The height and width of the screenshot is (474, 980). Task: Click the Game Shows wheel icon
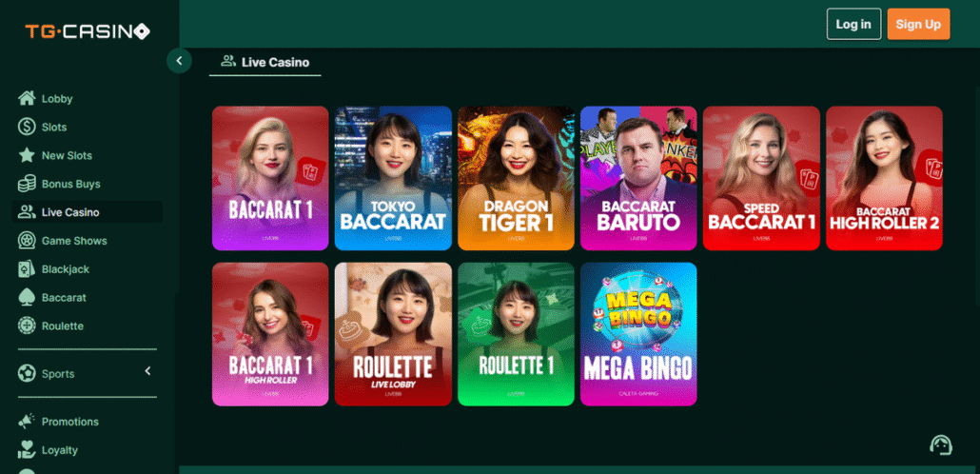27,241
